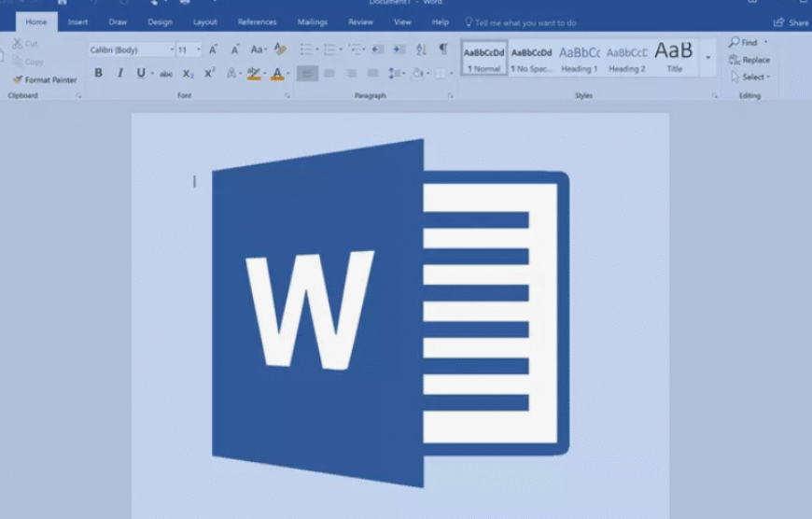The width and height of the screenshot is (812, 519).
Task: Click the Find magnifier icon
Action: click(x=735, y=42)
